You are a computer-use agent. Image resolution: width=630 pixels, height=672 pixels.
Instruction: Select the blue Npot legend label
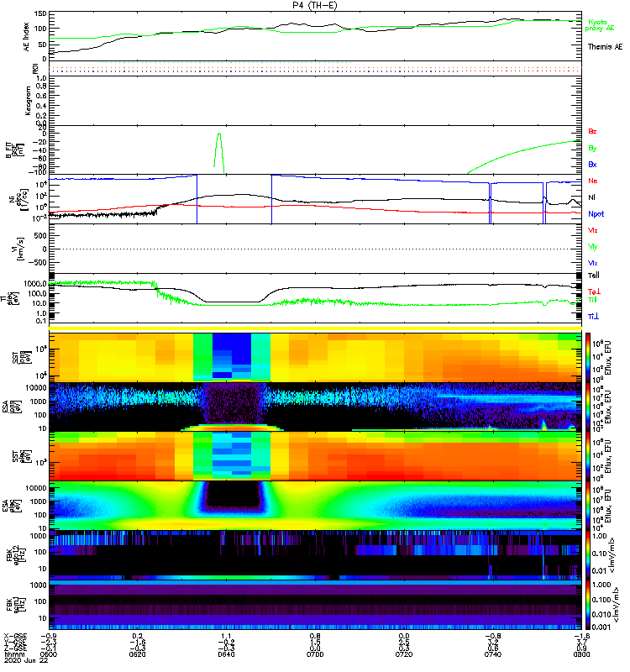[x=596, y=214]
